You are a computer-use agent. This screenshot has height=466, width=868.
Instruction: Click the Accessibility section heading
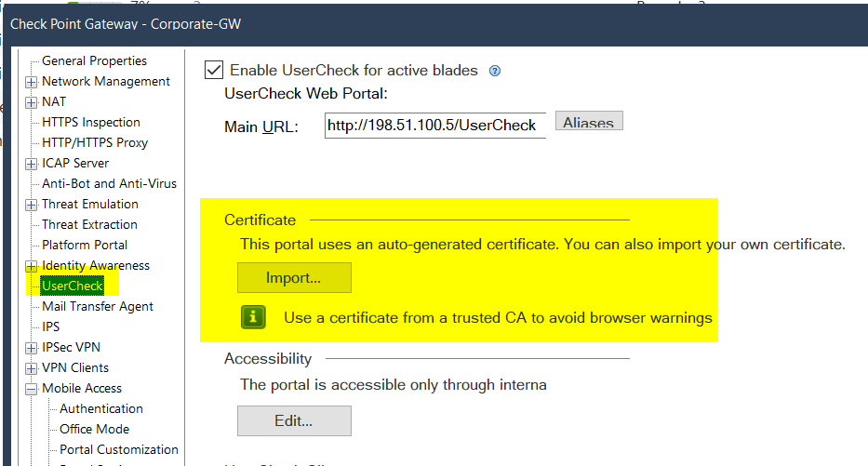[268, 359]
